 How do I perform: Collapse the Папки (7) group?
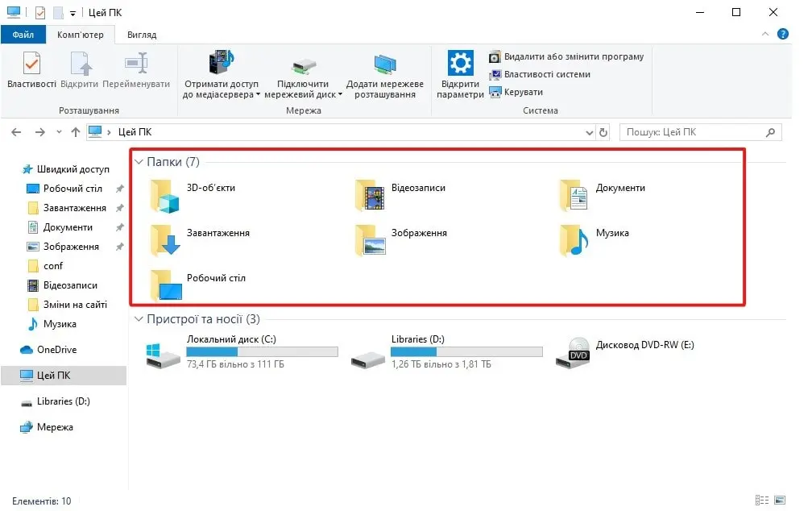[139, 162]
